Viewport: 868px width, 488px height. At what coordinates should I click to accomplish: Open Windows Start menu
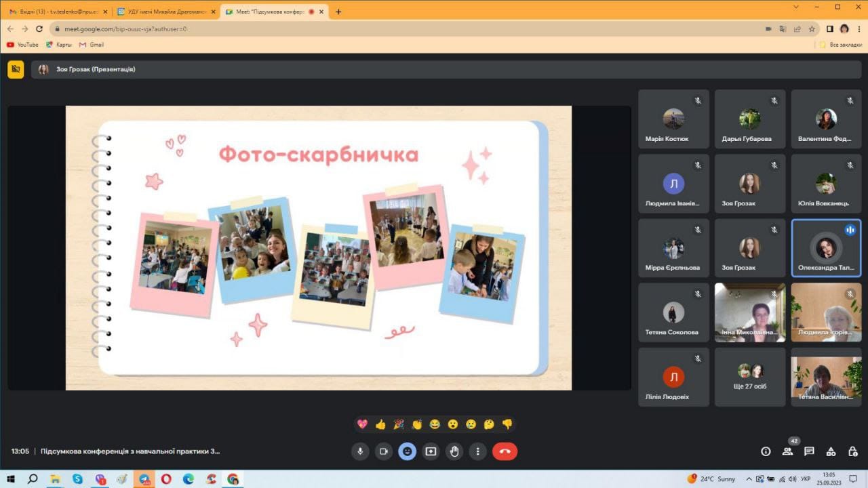point(11,479)
